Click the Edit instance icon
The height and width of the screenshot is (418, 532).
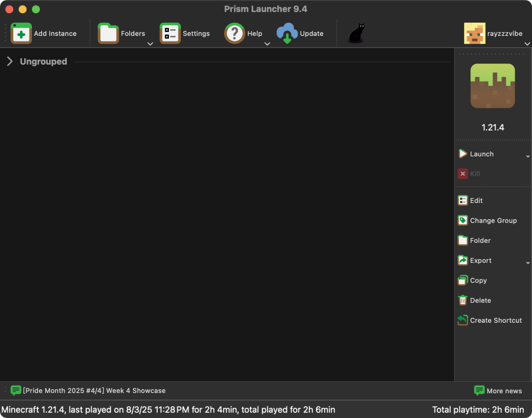point(463,200)
